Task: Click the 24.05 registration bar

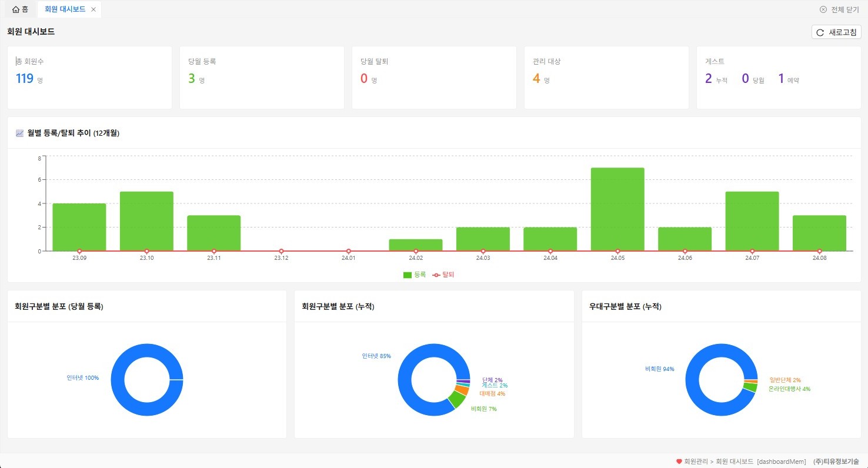Action: [x=617, y=209]
